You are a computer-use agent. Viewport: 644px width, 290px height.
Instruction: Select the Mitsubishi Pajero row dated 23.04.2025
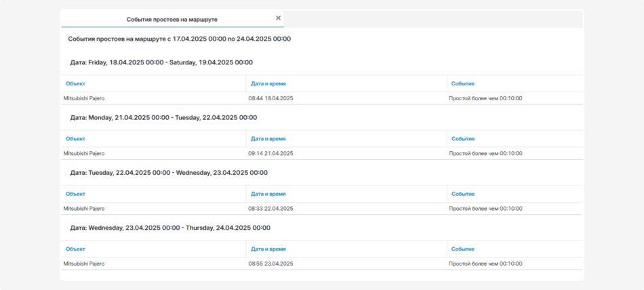(84, 264)
